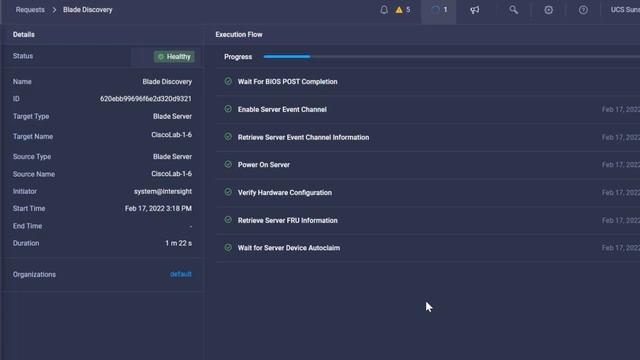Screen dimensions: 640x360
Task: Open the search magnifier icon
Action: coord(513,10)
